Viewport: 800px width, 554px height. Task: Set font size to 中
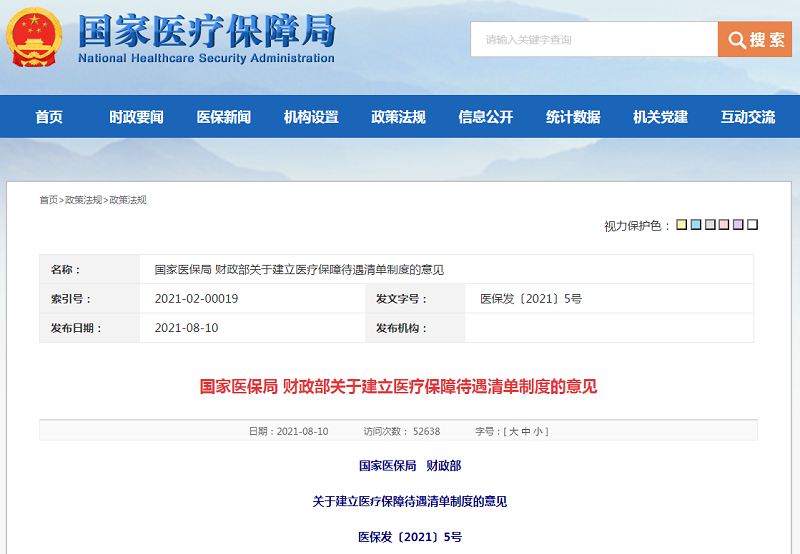(x=526, y=432)
